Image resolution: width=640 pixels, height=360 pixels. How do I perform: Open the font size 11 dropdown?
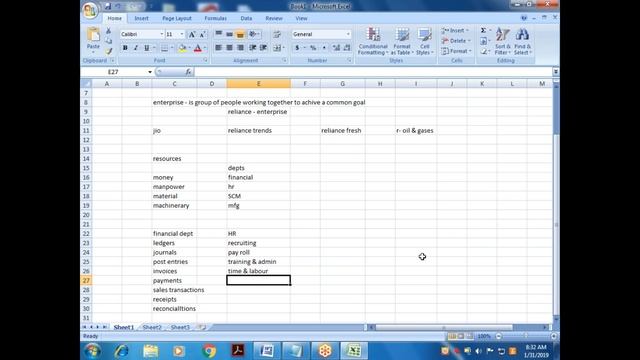182,34
